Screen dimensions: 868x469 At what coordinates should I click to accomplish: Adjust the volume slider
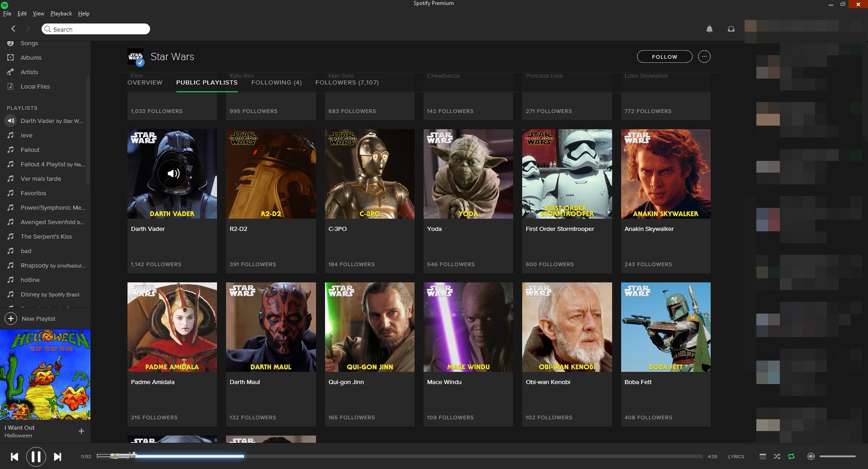[837, 456]
